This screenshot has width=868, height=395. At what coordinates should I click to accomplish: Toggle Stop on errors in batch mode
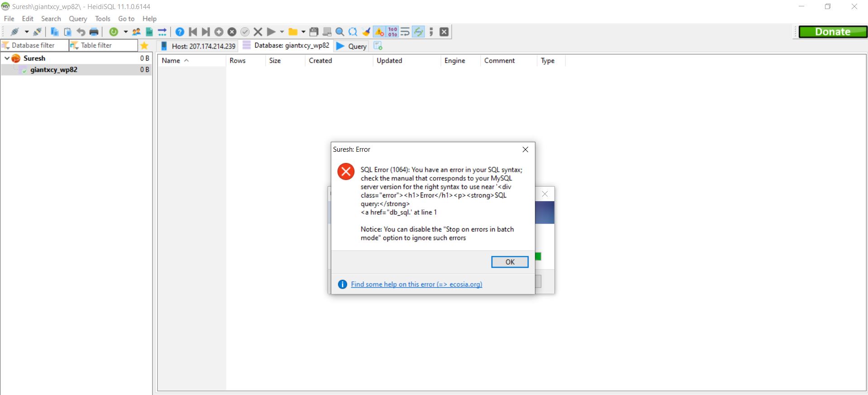pyautogui.click(x=379, y=32)
